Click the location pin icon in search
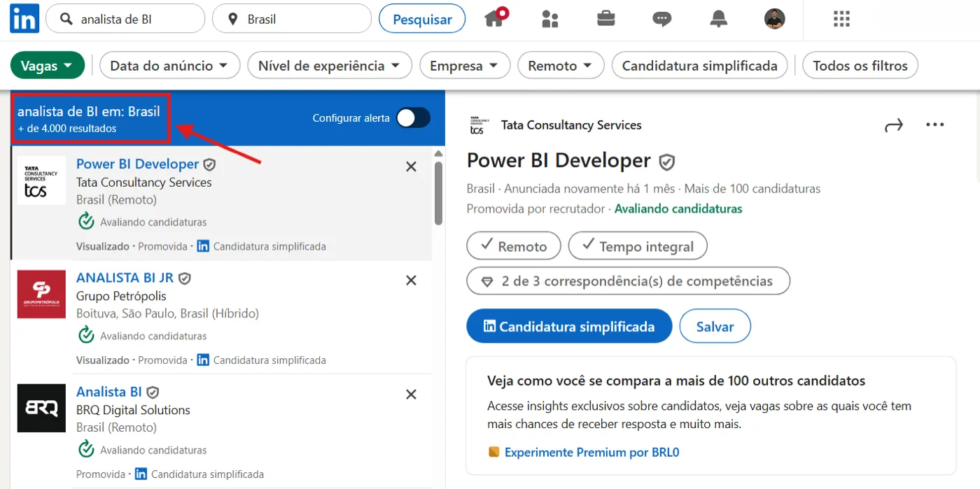The image size is (980, 489). tap(234, 19)
